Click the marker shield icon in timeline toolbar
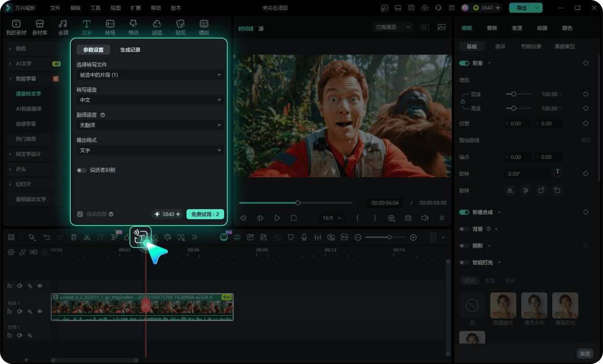603x364 pixels. tap(291, 237)
